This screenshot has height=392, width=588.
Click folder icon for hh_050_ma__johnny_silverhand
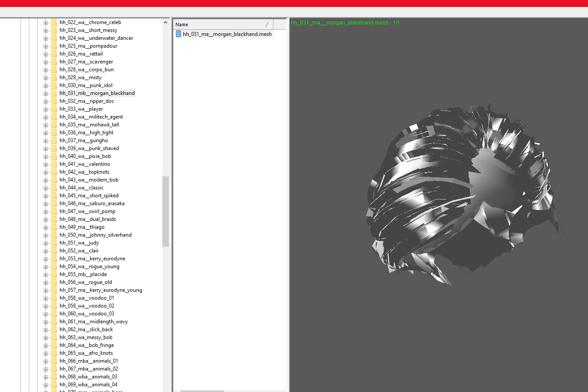coord(54,235)
